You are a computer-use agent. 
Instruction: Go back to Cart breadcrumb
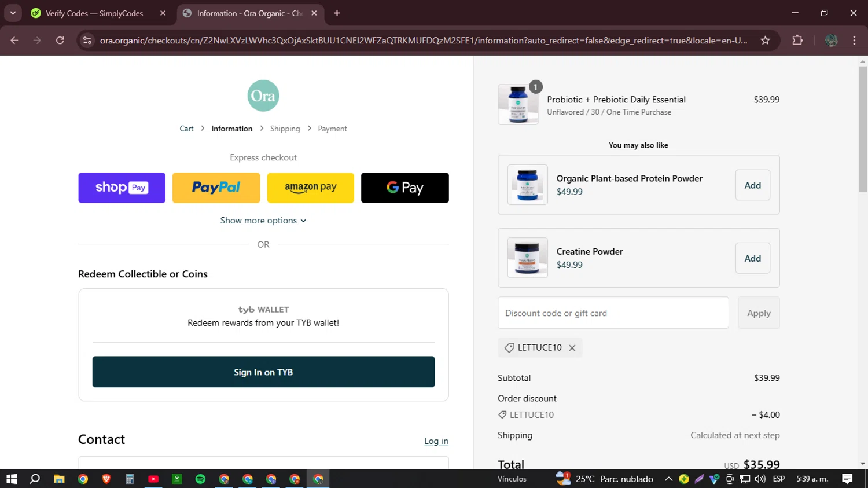click(186, 129)
